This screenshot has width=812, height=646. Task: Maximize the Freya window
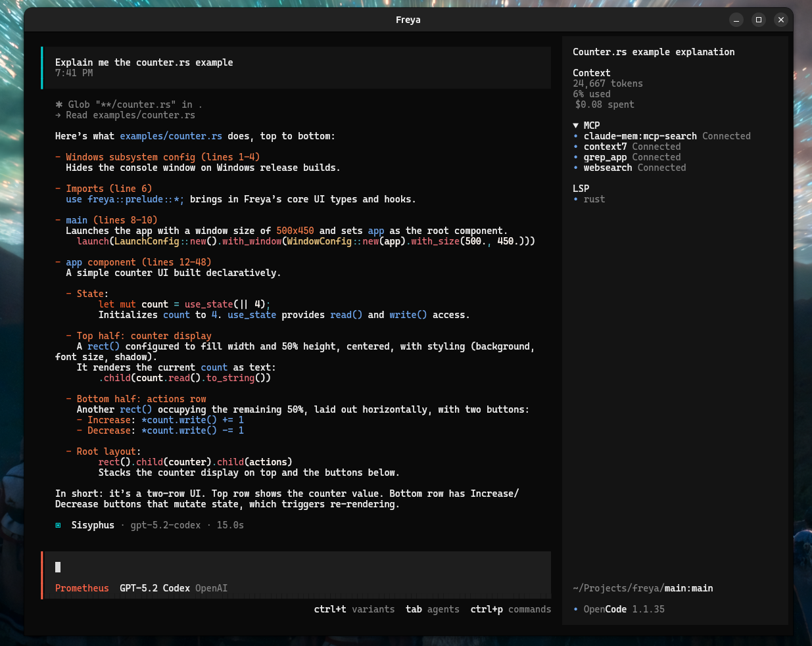759,20
